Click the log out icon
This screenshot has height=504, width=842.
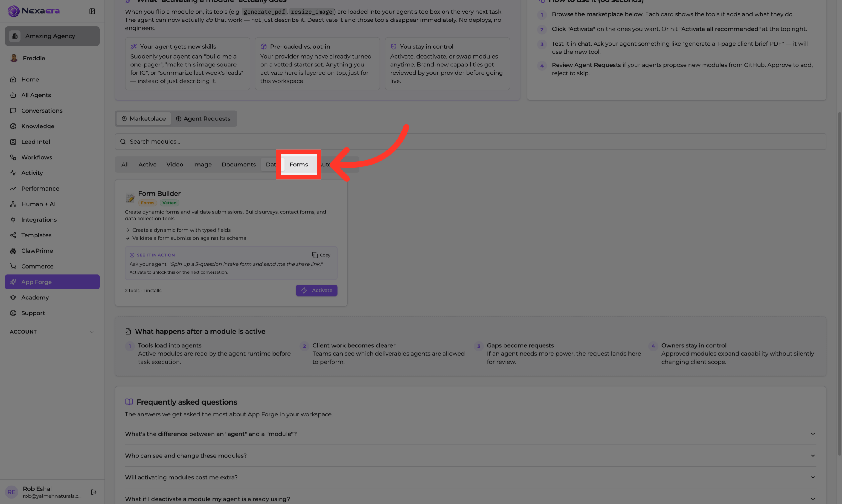(94, 492)
